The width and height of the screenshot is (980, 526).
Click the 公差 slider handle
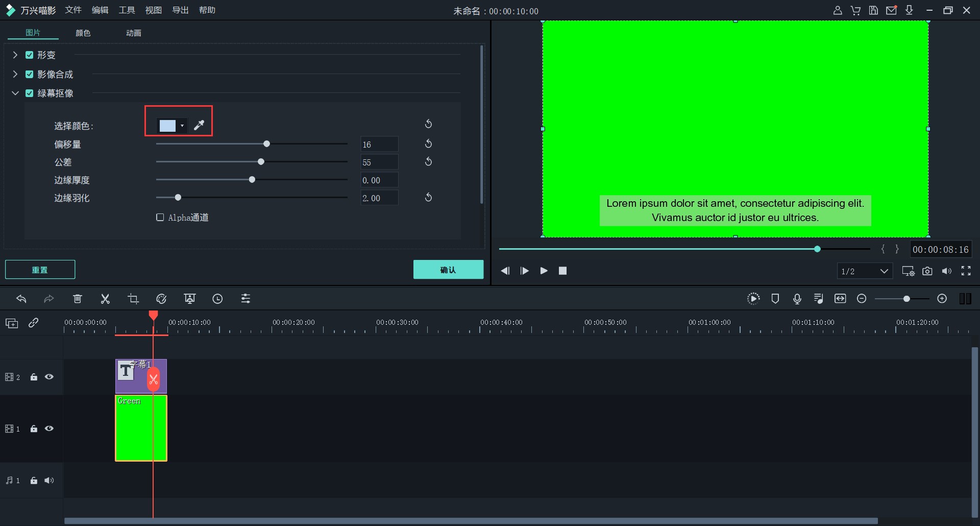tap(261, 162)
